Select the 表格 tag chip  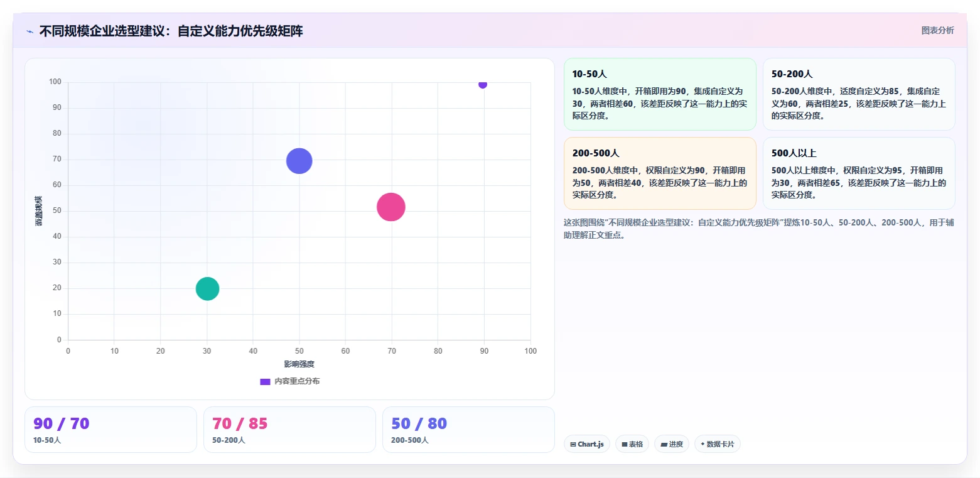coord(632,444)
